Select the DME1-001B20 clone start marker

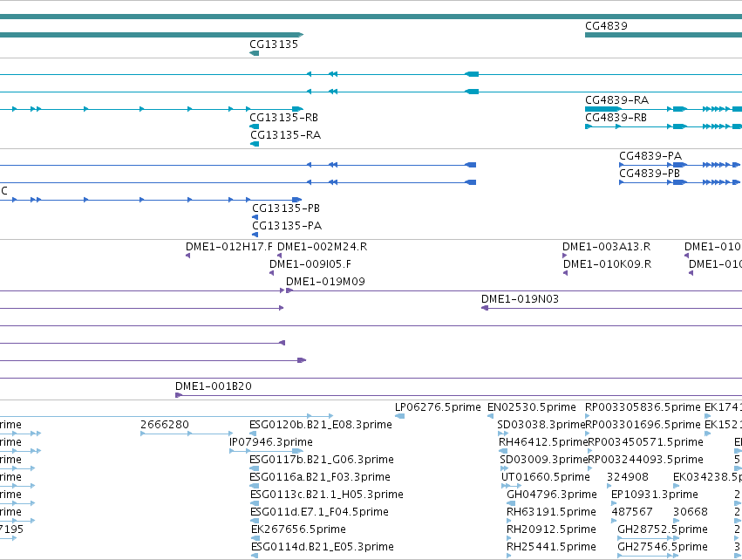179,395
